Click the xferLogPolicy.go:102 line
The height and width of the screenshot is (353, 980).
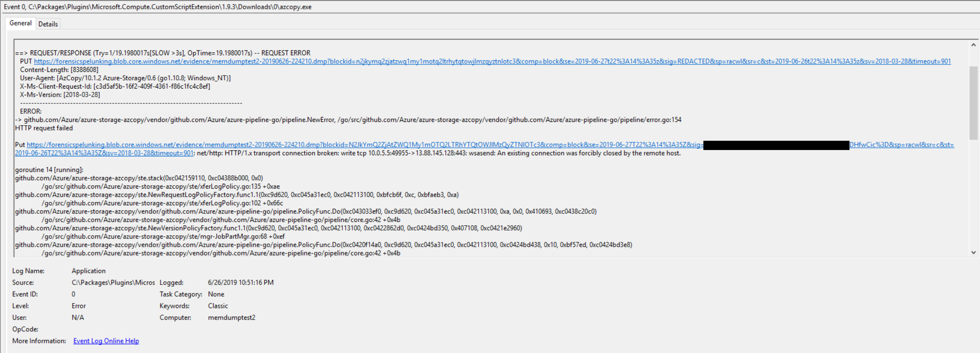[162, 203]
